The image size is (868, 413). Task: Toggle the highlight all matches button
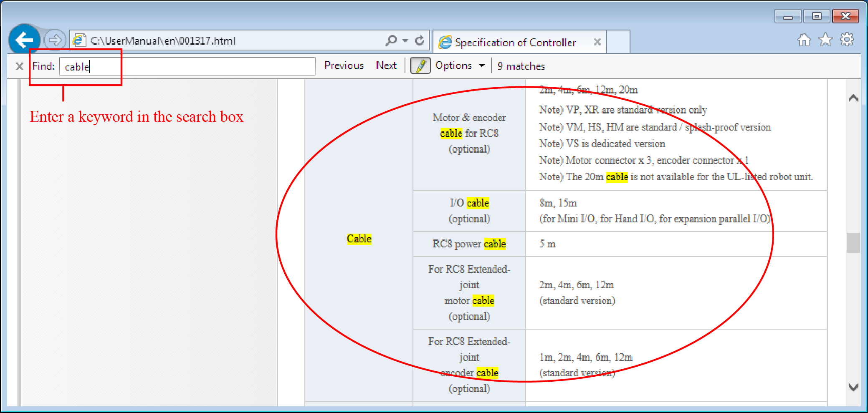[x=420, y=66]
